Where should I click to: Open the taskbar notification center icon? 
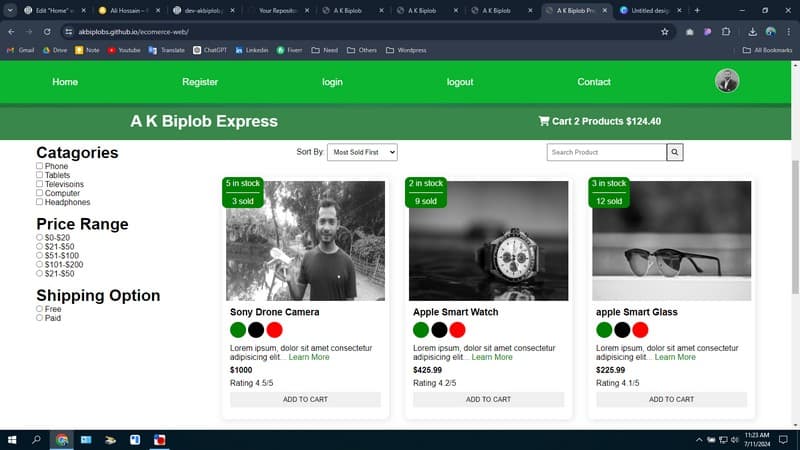tap(784, 440)
